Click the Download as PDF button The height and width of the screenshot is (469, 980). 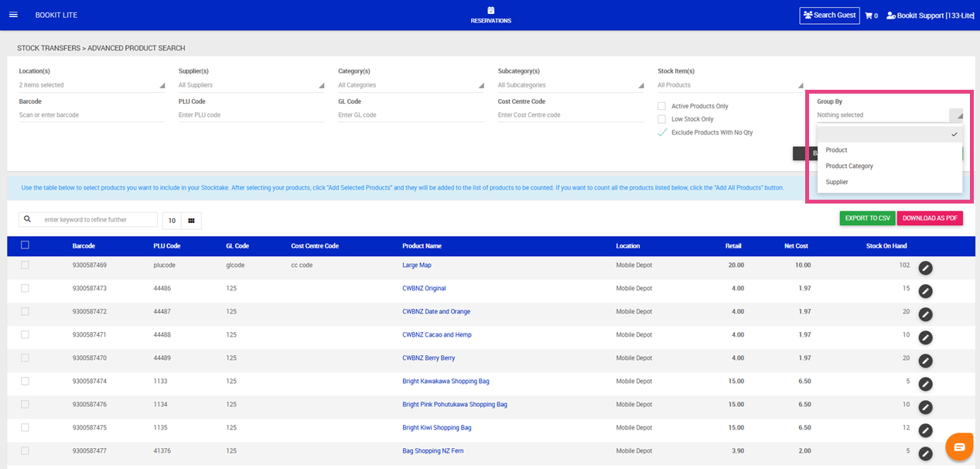click(x=930, y=218)
